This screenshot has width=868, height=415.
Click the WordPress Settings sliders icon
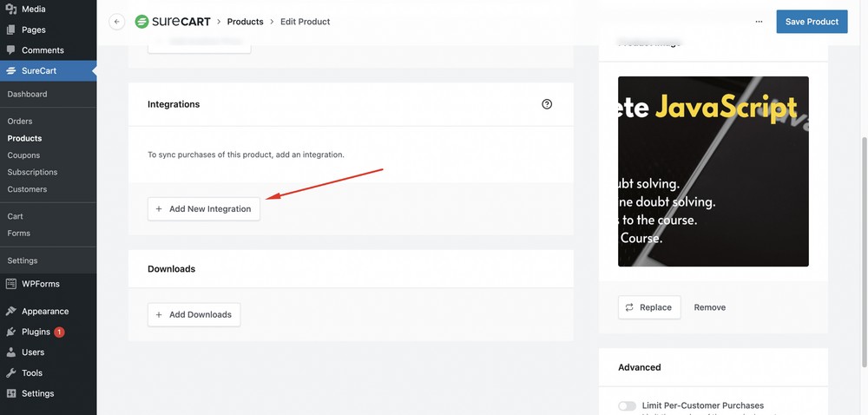pyautogui.click(x=11, y=393)
